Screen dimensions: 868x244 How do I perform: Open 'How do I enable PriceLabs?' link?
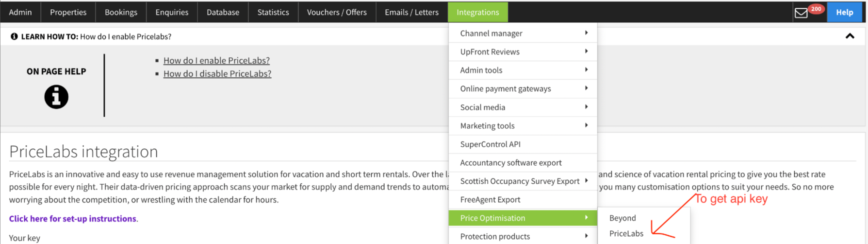(216, 60)
